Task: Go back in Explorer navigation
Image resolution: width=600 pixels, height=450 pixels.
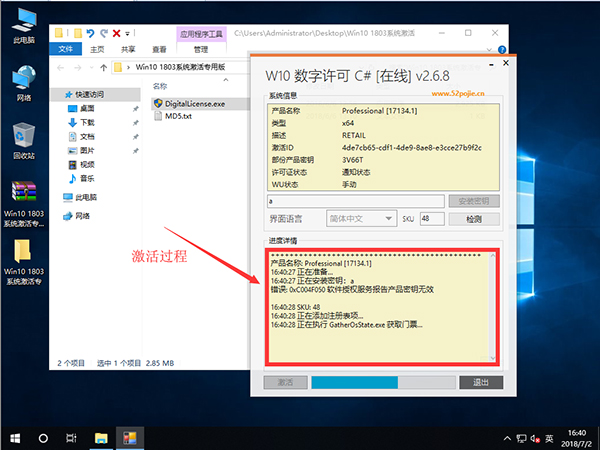Action: point(60,68)
